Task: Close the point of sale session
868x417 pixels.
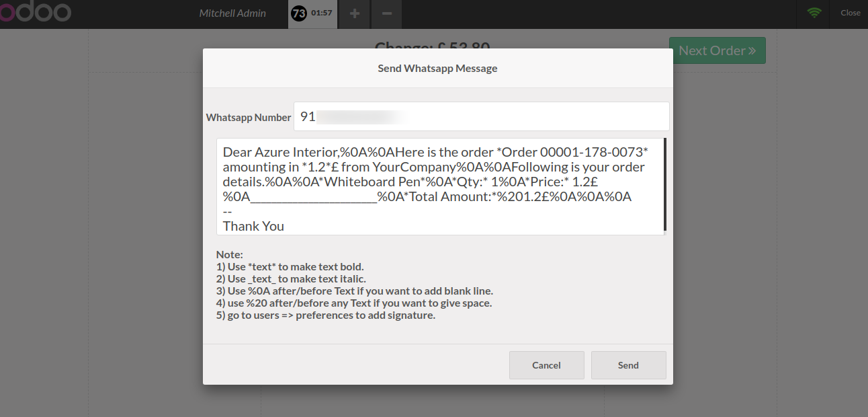Action: pos(850,13)
